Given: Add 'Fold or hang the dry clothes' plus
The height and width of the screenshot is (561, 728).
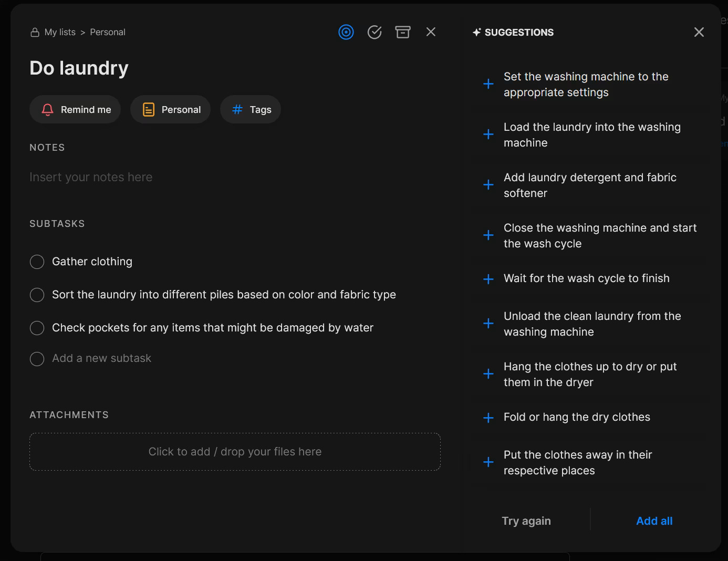Looking at the screenshot, I should tap(488, 418).
